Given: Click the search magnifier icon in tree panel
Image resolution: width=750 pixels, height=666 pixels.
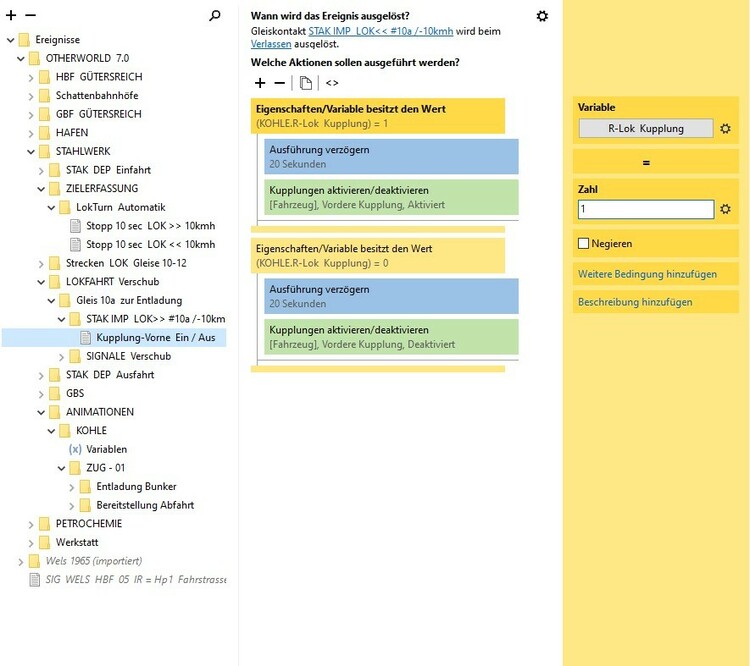Looking at the screenshot, I should (x=214, y=16).
